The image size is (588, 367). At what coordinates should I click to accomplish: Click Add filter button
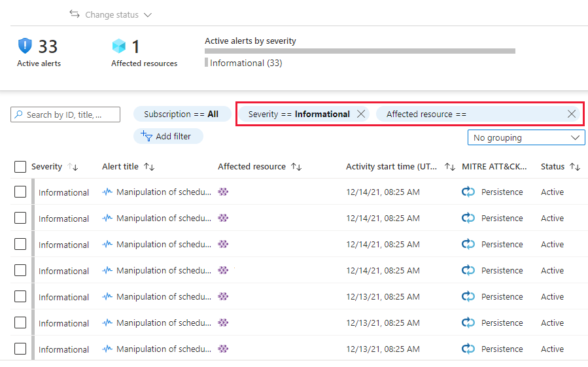[168, 136]
